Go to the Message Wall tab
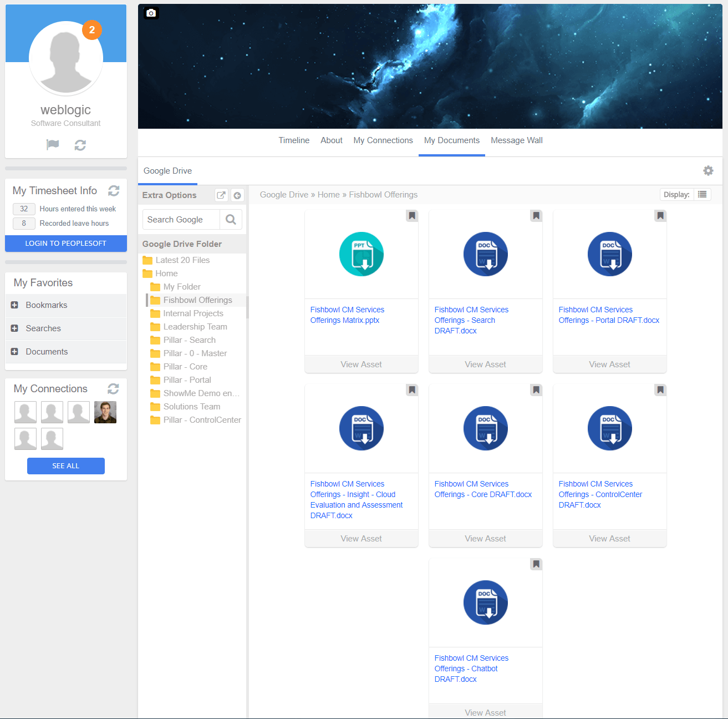The image size is (728, 719). pos(517,140)
